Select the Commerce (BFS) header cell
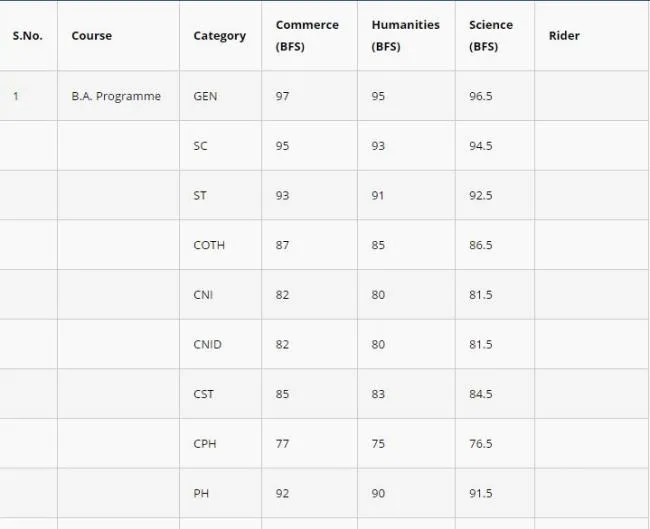The image size is (650, 529). tap(307, 36)
